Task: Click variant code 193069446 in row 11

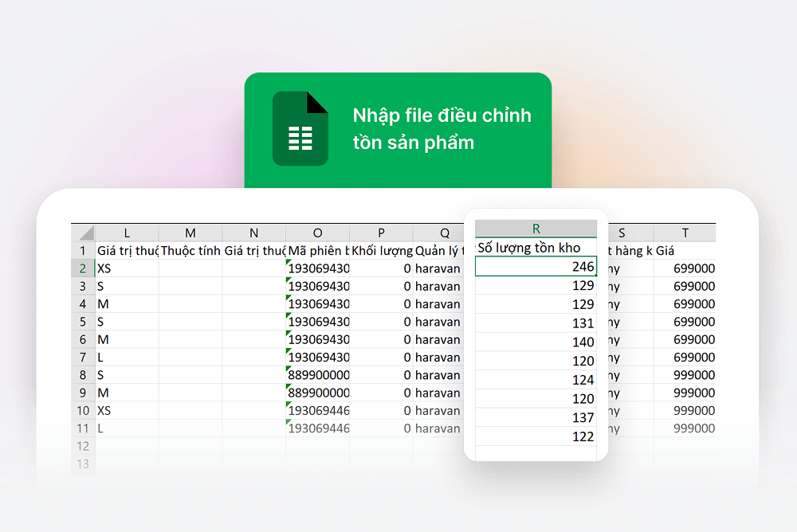Action: (x=317, y=428)
